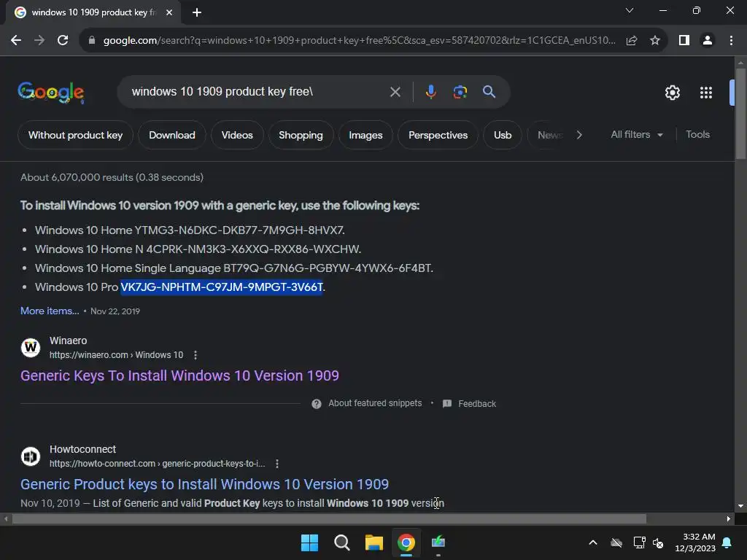Close the windows 10 1909 tab
Viewport: 747px width, 560px height.
(x=169, y=12)
